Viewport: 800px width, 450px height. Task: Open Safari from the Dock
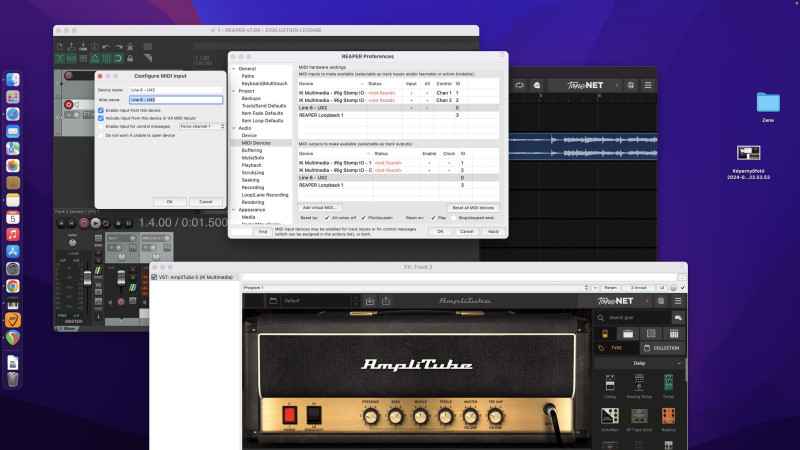pyautogui.click(x=13, y=114)
